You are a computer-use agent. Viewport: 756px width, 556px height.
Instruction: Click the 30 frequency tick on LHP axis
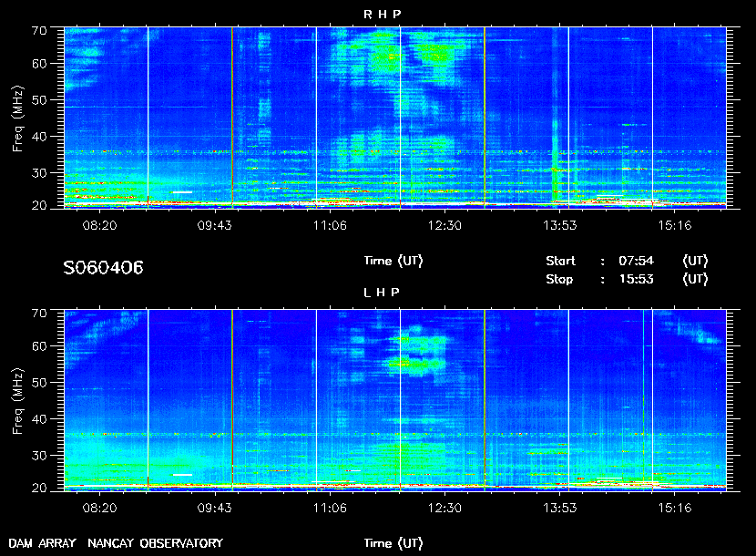pos(39,456)
